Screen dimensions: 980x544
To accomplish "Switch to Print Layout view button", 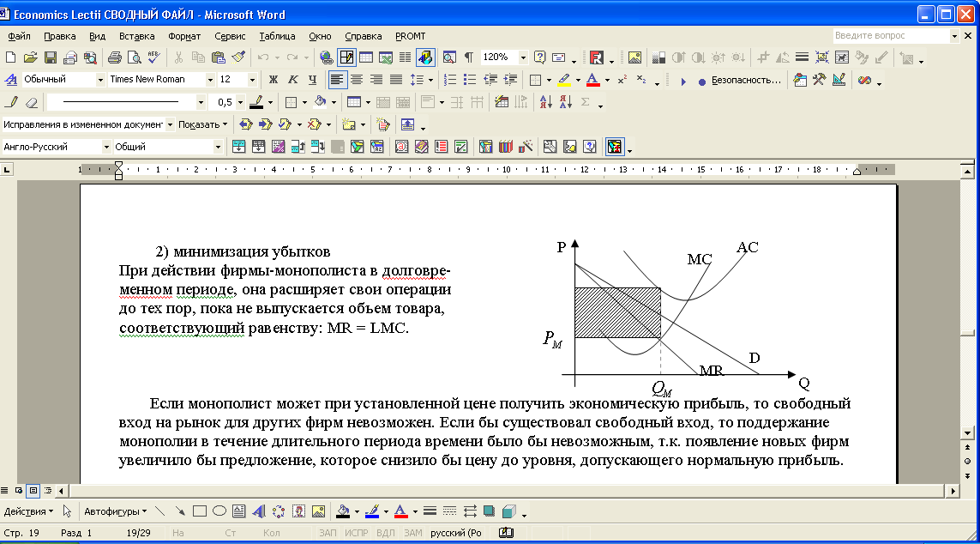I will pos(33,491).
